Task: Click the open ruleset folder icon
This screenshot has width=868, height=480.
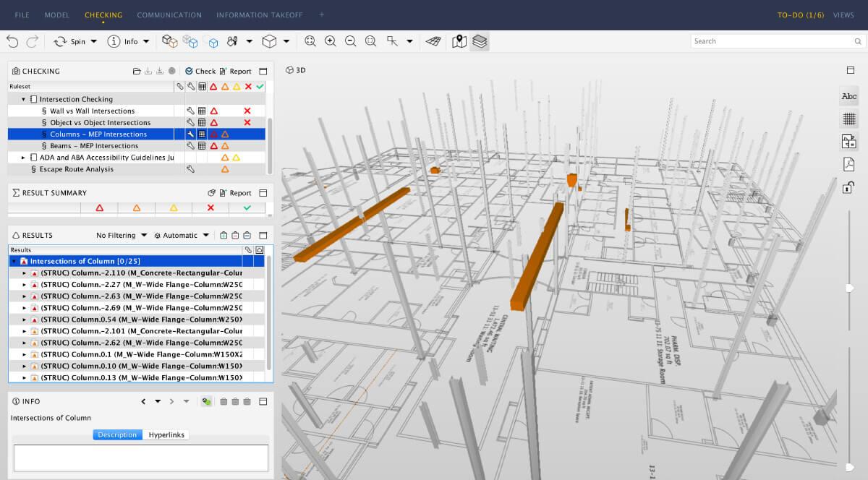Action: pyautogui.click(x=136, y=72)
